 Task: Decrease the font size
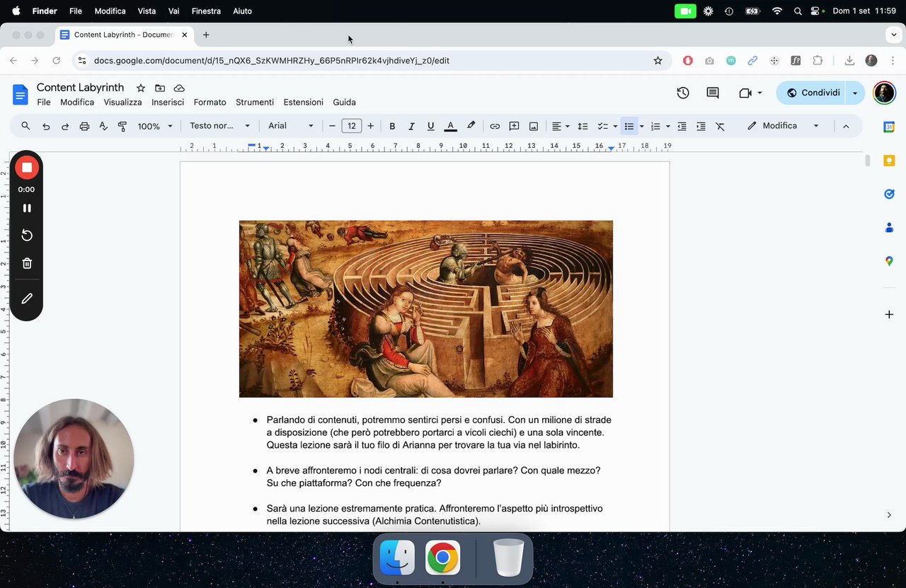point(332,126)
